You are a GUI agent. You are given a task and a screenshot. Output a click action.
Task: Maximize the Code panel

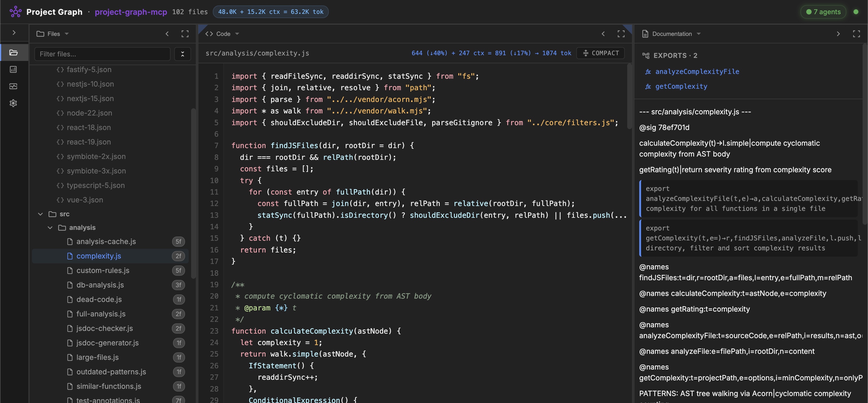[621, 34]
